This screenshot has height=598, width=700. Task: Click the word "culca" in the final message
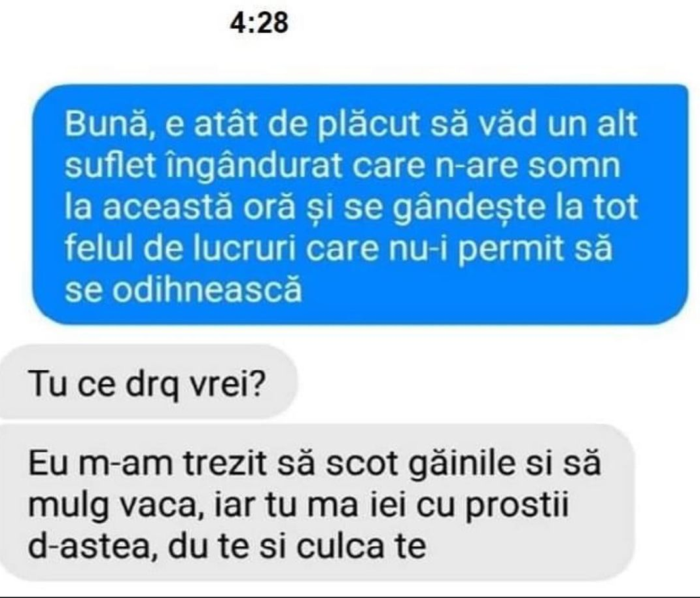(341, 546)
